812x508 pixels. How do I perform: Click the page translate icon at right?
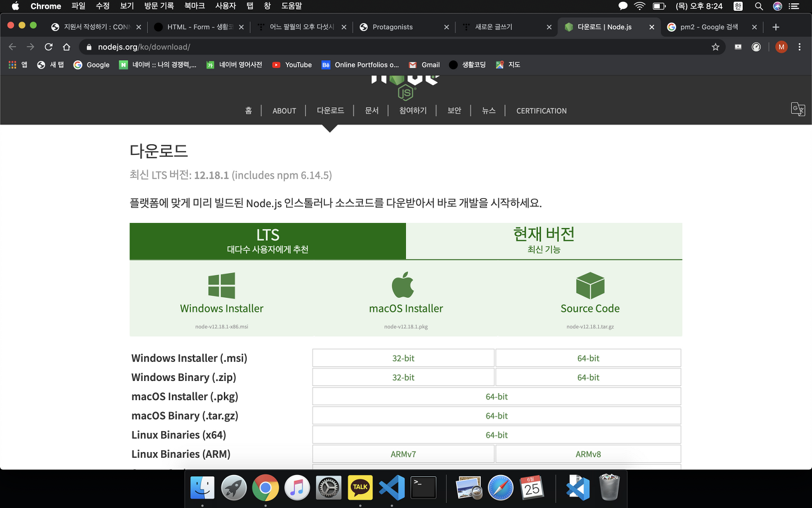[798, 109]
